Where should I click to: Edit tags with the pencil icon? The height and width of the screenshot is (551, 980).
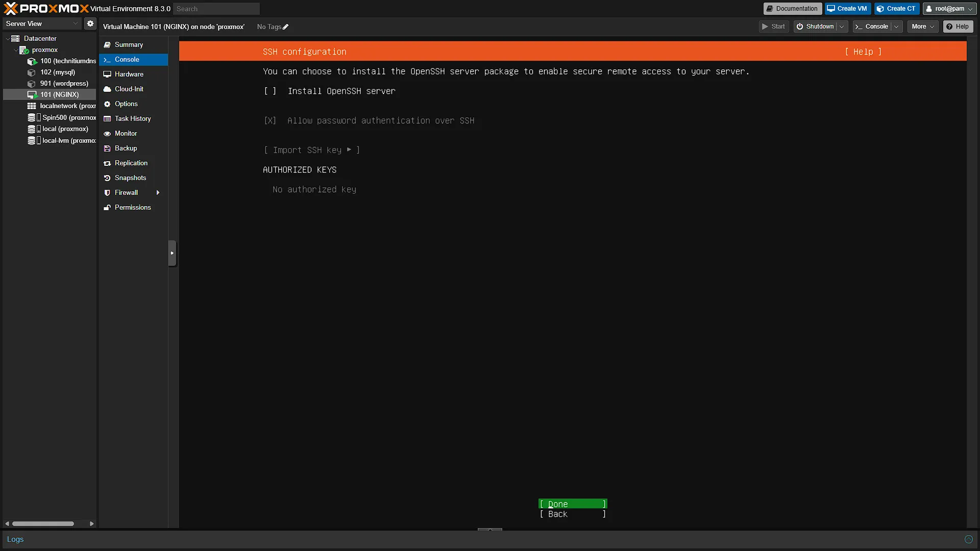coord(286,27)
